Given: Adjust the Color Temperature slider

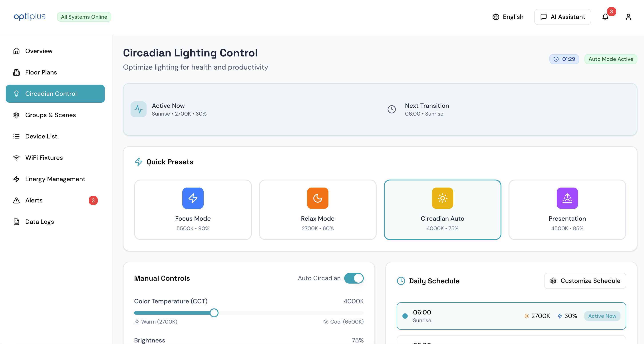Looking at the screenshot, I should tap(214, 313).
